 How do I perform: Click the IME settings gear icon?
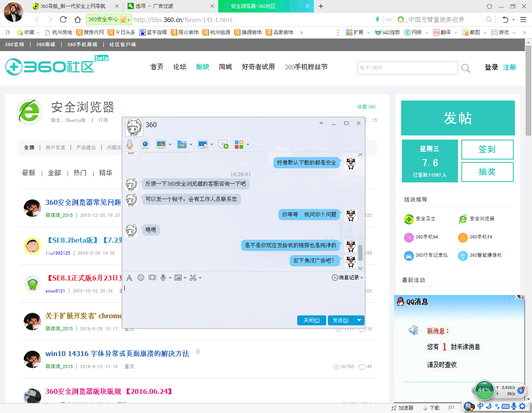click(522, 406)
